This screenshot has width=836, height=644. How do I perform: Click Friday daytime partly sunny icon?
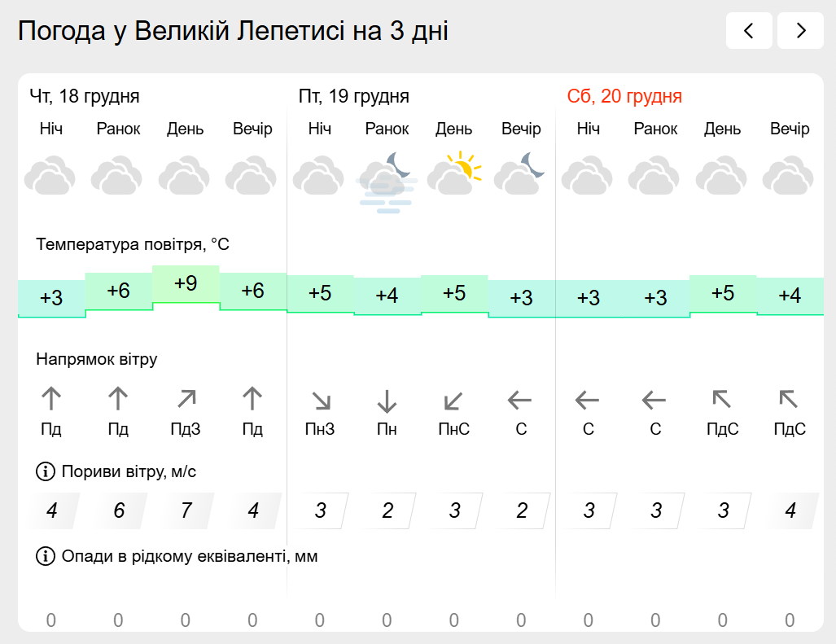454,173
